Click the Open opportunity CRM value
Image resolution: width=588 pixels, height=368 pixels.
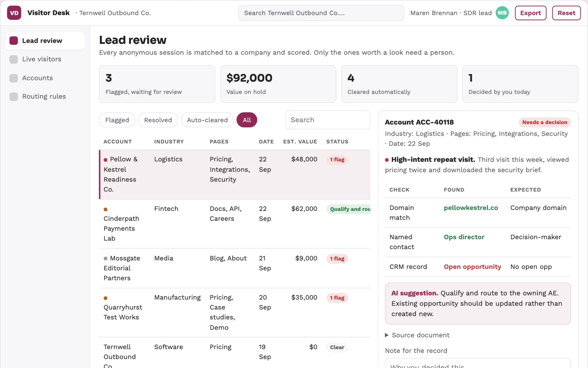tap(472, 267)
